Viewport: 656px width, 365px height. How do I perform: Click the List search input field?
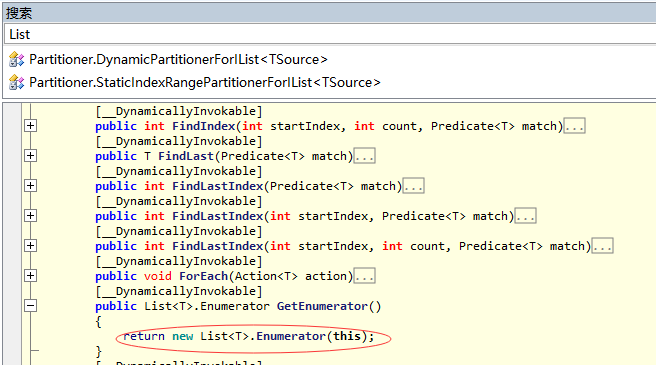[331, 34]
